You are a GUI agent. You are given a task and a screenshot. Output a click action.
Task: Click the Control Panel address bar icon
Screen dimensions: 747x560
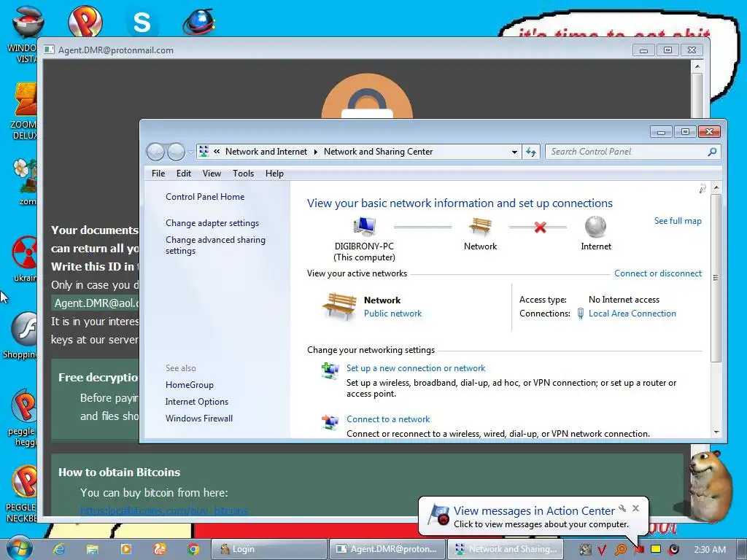tap(204, 152)
